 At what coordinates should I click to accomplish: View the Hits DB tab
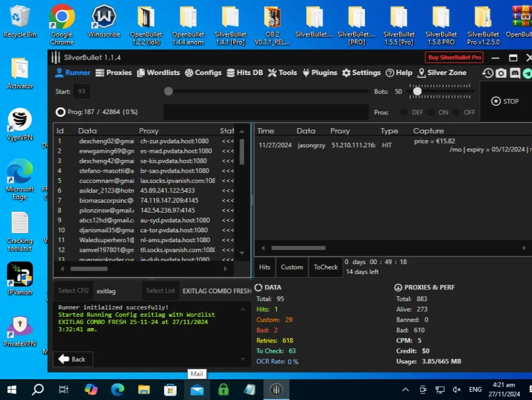pyautogui.click(x=245, y=73)
